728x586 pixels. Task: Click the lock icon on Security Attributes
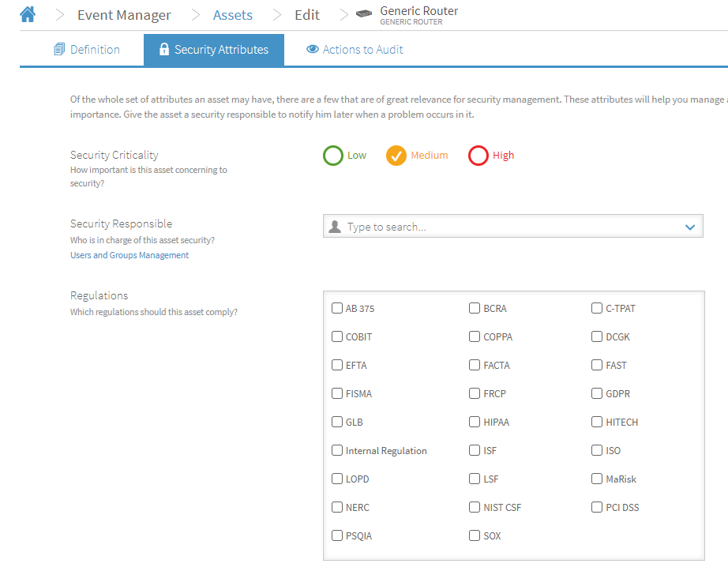(x=164, y=50)
